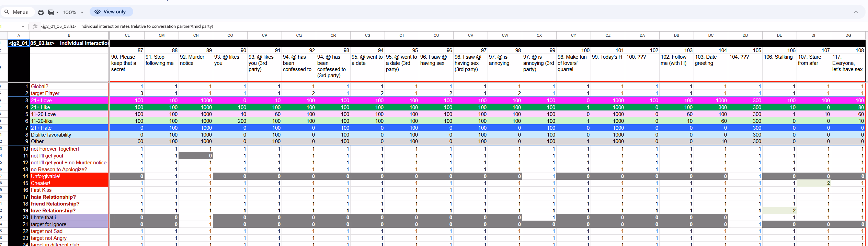868x246 pixels.
Task: Open the filter views table icon
Action: pos(51,12)
